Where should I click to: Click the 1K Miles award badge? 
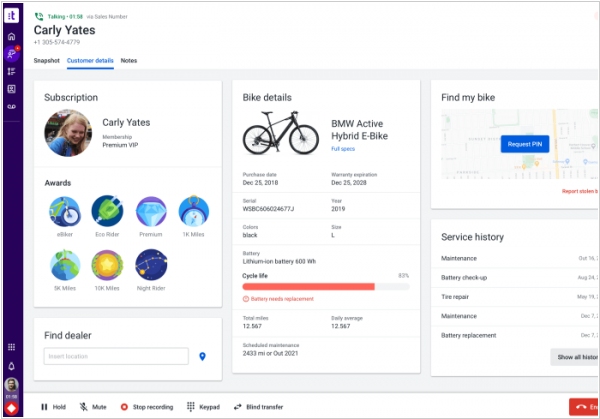pyautogui.click(x=194, y=211)
